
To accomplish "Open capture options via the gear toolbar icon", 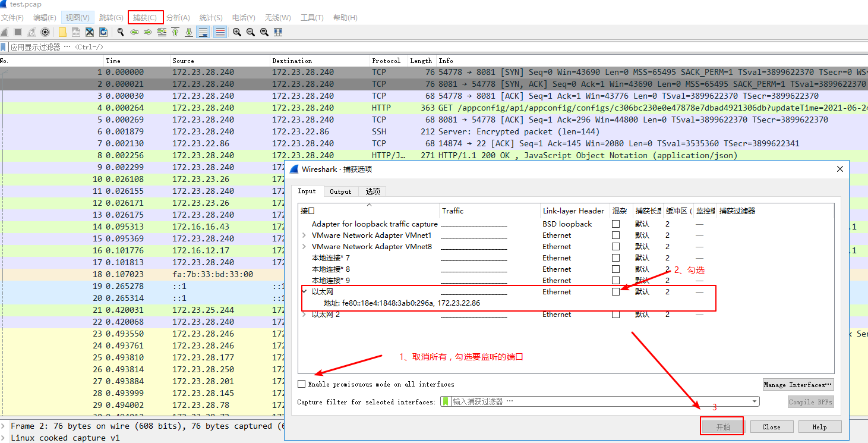I will pyautogui.click(x=45, y=32).
